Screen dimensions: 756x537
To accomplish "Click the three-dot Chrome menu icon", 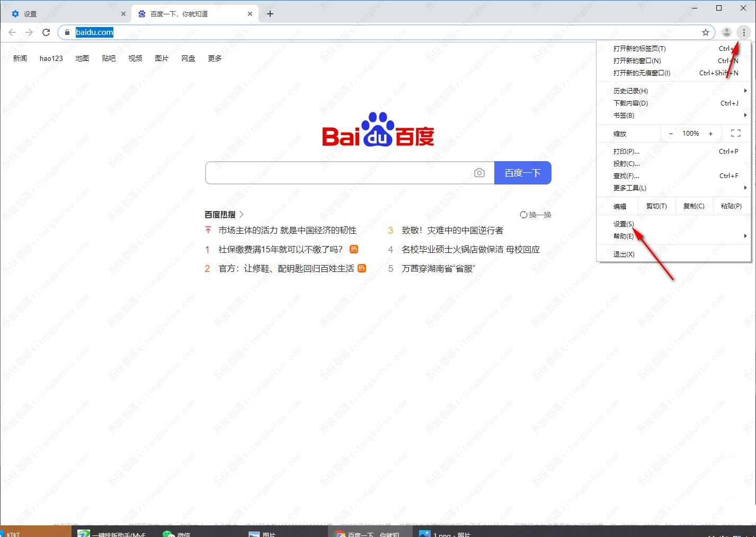I will click(744, 32).
